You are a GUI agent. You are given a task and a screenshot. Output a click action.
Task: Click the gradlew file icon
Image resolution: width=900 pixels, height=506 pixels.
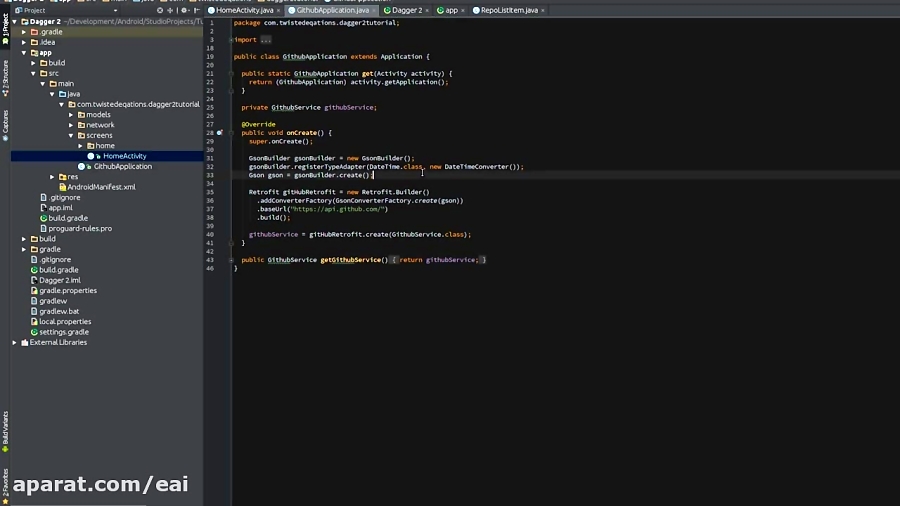(34, 301)
